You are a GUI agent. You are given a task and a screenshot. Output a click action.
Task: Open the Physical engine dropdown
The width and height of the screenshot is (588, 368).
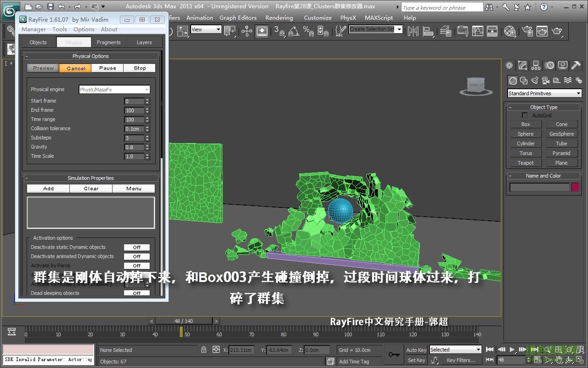pyautogui.click(x=114, y=89)
